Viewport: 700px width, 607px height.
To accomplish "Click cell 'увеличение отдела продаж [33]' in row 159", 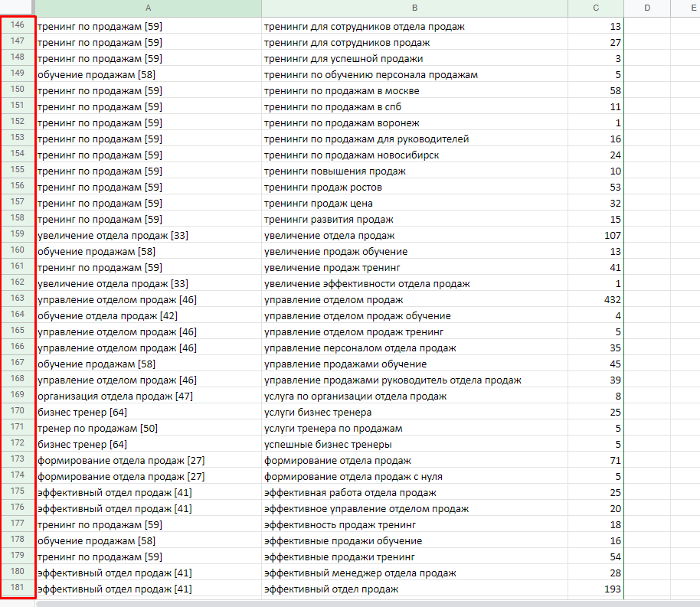I will pyautogui.click(x=149, y=236).
